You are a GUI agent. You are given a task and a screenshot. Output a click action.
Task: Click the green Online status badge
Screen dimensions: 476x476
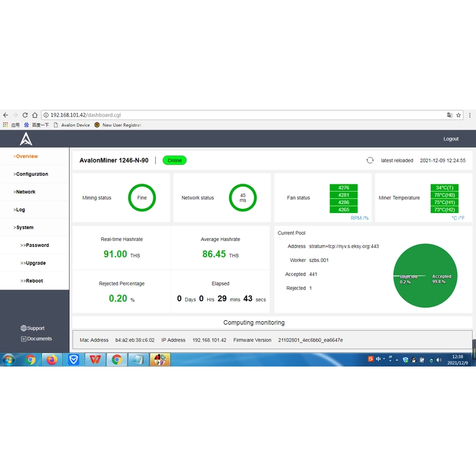coord(174,160)
